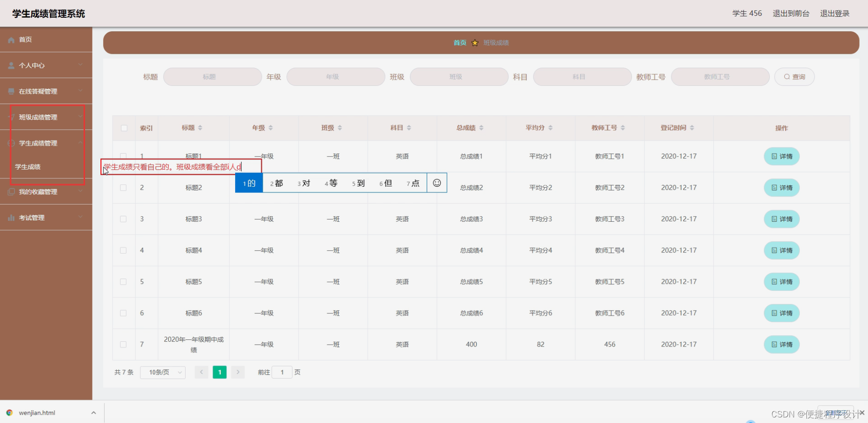868x423 pixels.
Task: Sort the 班级 column with its sort arrows
Action: click(x=340, y=128)
